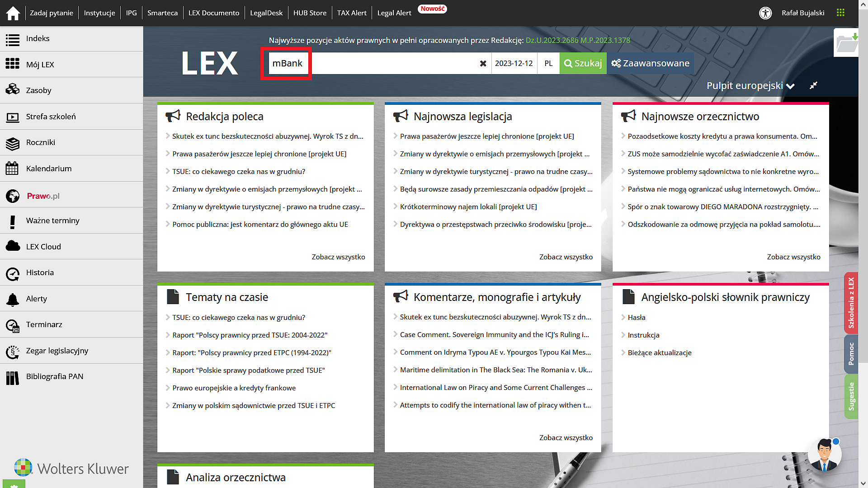Collapse the dashboard with shrink arrows icon
This screenshot has width=868, height=488.
point(813,85)
